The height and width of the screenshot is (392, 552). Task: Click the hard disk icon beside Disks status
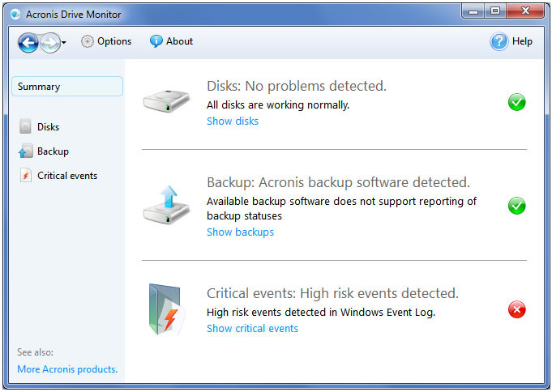(x=166, y=101)
